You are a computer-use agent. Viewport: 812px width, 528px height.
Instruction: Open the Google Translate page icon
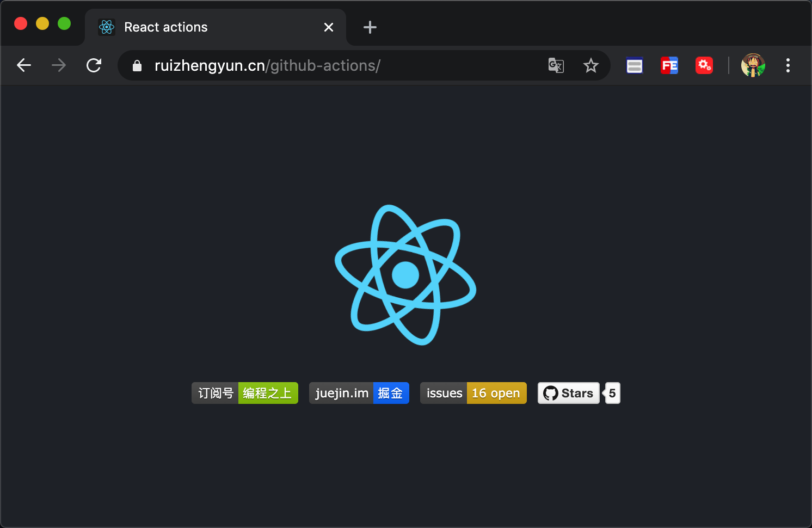click(556, 66)
